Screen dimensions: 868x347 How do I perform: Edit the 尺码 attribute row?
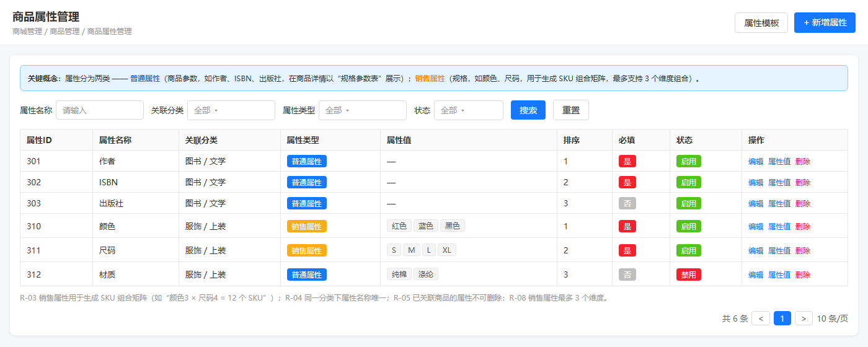point(756,250)
